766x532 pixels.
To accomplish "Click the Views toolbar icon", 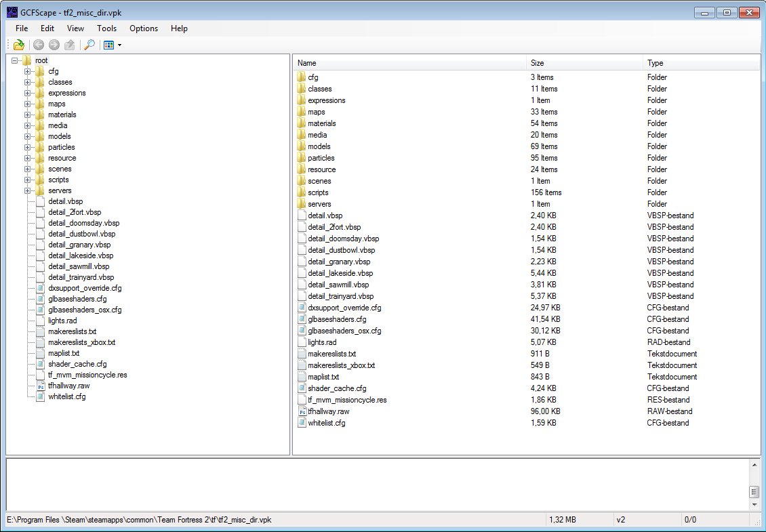I will pos(109,45).
